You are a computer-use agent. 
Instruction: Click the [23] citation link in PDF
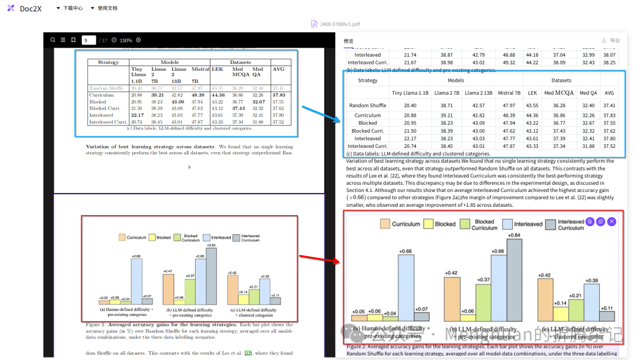click(247, 353)
